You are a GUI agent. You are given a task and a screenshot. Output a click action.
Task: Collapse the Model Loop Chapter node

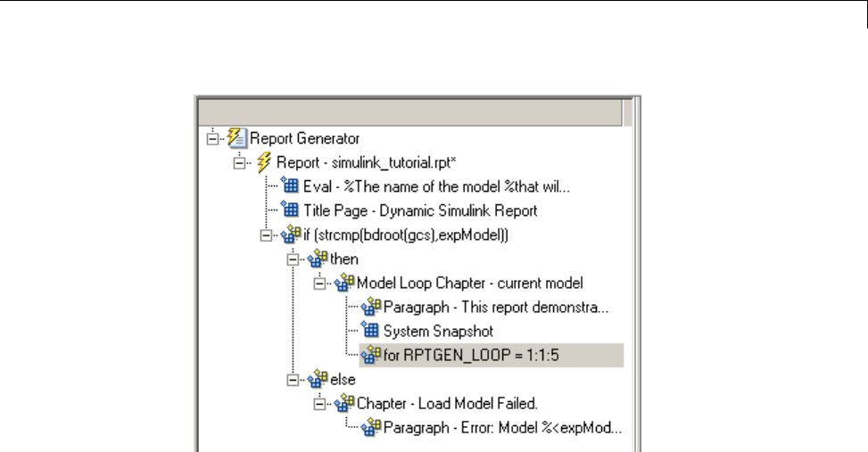point(319,284)
